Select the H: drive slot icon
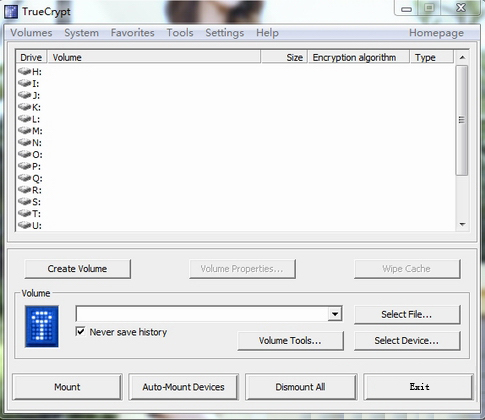Screen dimensions: 485x420 pos(24,71)
